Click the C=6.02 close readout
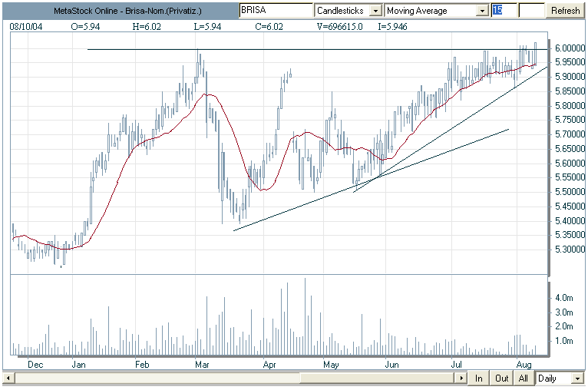This screenshot has height=390, width=588. (269, 26)
